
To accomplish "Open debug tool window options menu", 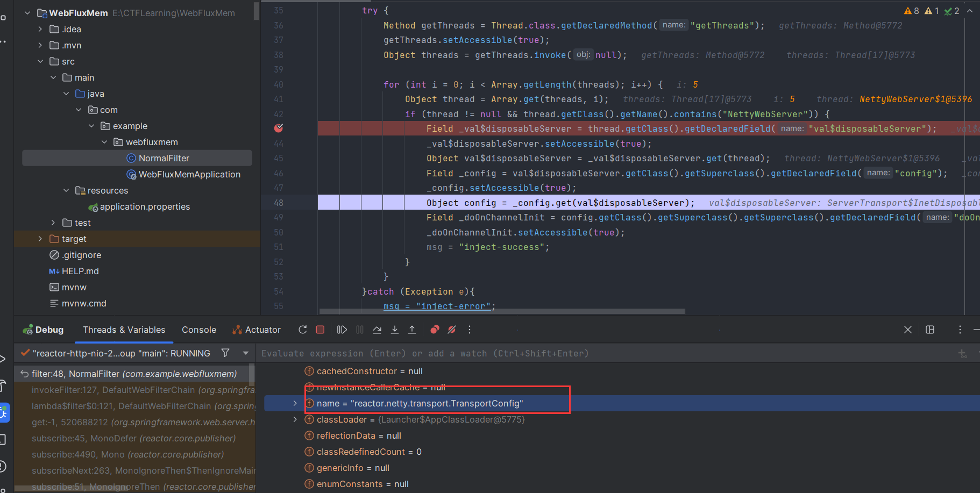I will [x=960, y=330].
